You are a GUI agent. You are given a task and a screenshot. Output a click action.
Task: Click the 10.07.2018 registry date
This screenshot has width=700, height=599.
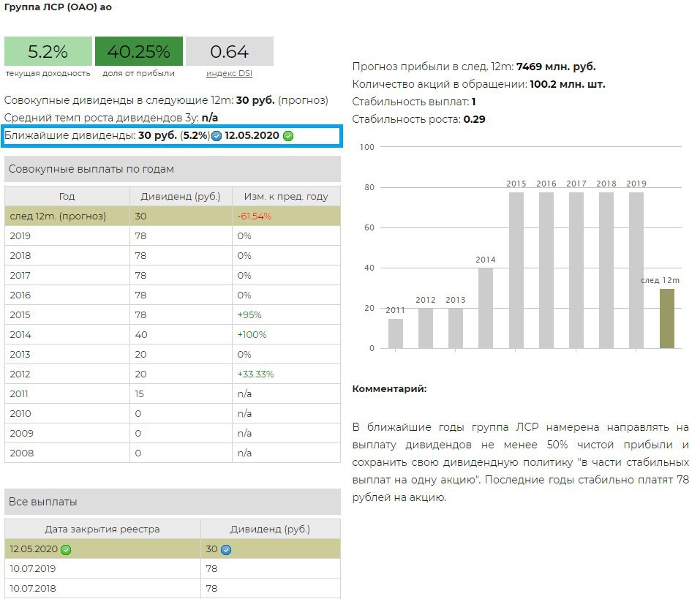(x=33, y=588)
